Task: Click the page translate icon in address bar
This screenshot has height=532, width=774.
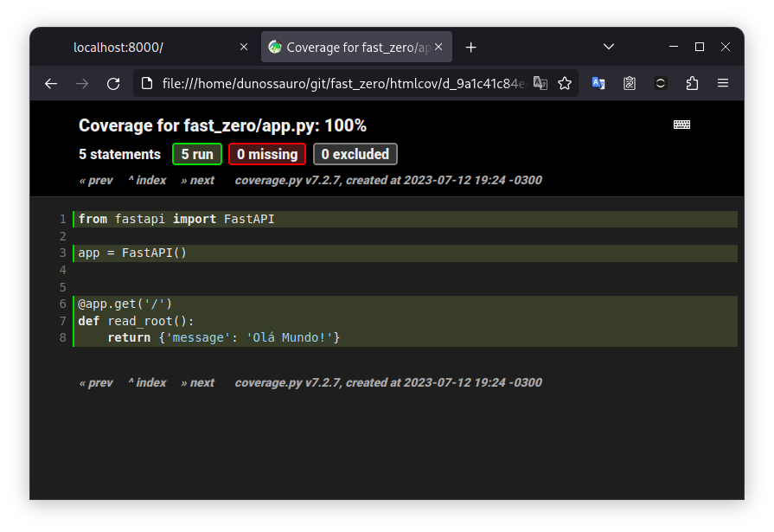Action: 541,83
